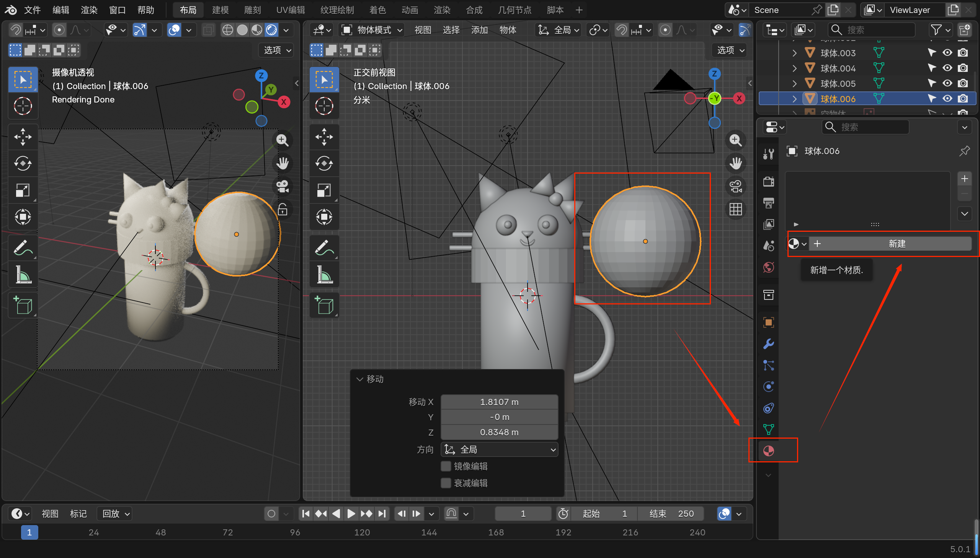
Task: Hide 球体.006 with its eye icon
Action: (947, 99)
